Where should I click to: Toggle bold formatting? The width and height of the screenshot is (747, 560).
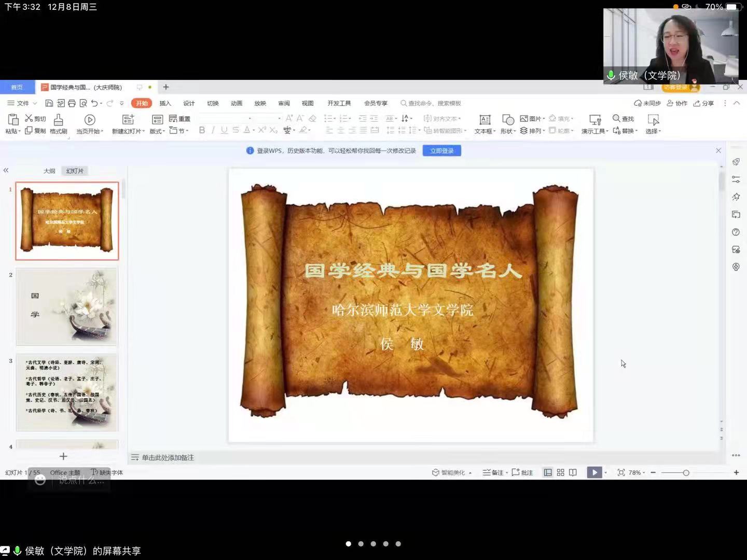click(x=202, y=130)
